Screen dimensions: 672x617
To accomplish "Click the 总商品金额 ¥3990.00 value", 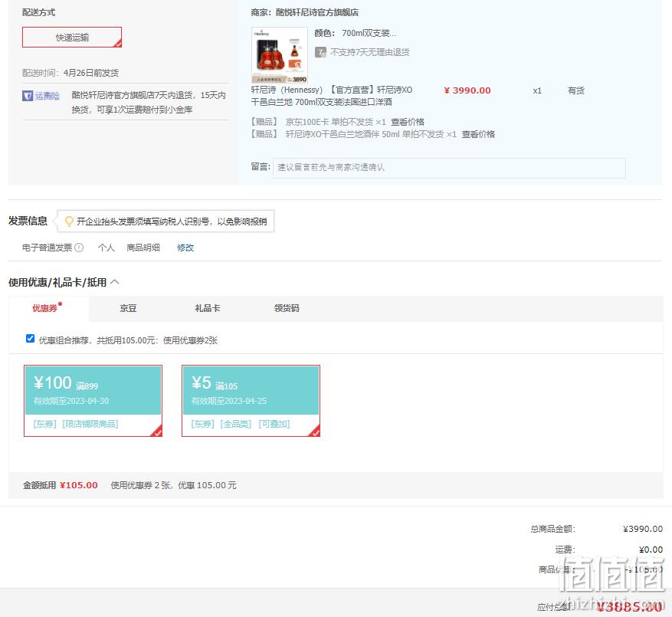I will click(643, 529).
